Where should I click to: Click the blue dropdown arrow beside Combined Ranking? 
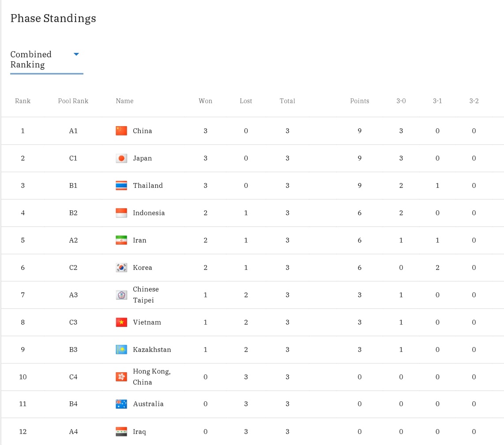pos(76,54)
